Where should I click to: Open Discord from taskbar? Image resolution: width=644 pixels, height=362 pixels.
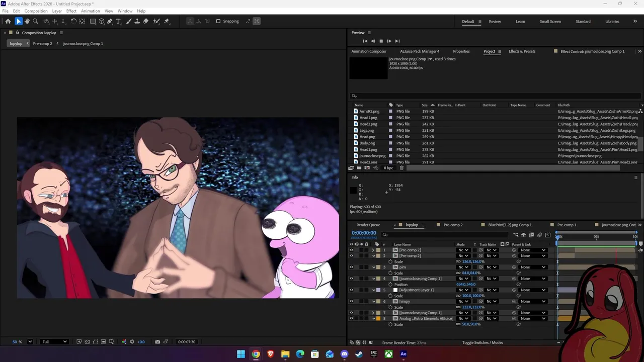pos(344,354)
